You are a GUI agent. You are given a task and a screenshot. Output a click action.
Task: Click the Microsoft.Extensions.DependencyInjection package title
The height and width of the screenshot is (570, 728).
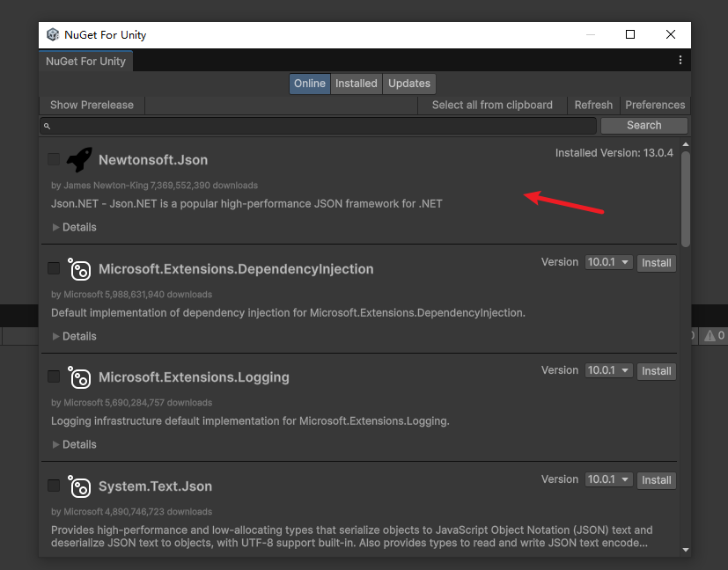click(236, 269)
